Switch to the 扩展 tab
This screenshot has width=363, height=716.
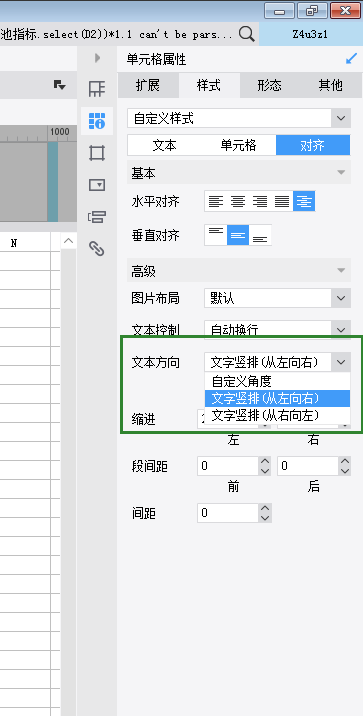tap(147, 85)
